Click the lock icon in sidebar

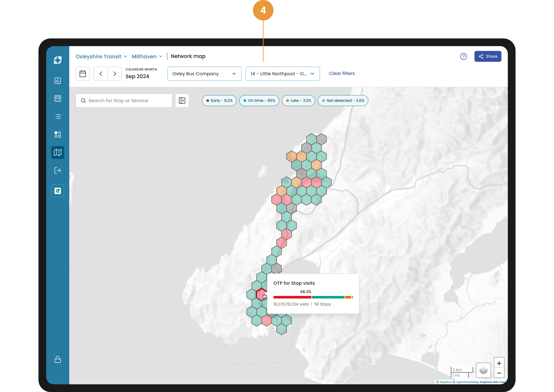point(57,359)
